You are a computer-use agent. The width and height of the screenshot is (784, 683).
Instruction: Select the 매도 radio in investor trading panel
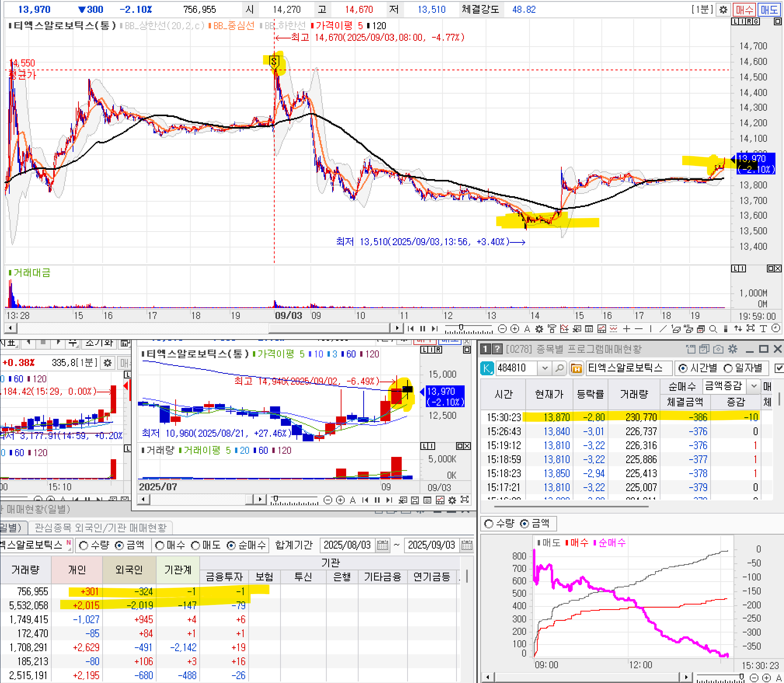point(195,545)
